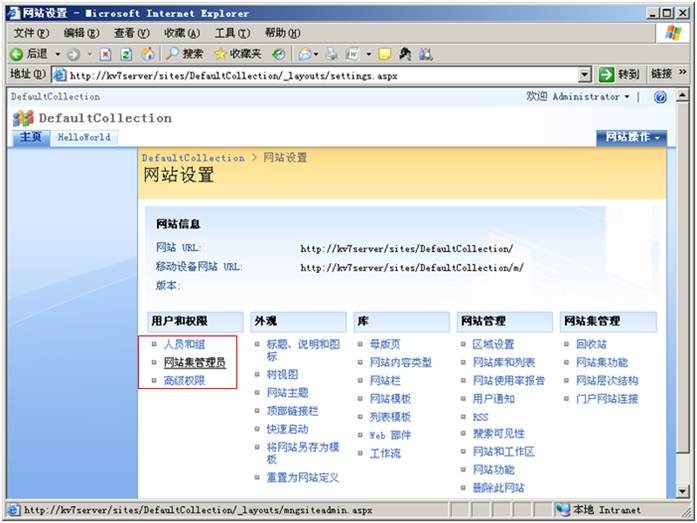Click the Mail envelope icon
The width and height of the screenshot is (697, 523).
point(304,55)
